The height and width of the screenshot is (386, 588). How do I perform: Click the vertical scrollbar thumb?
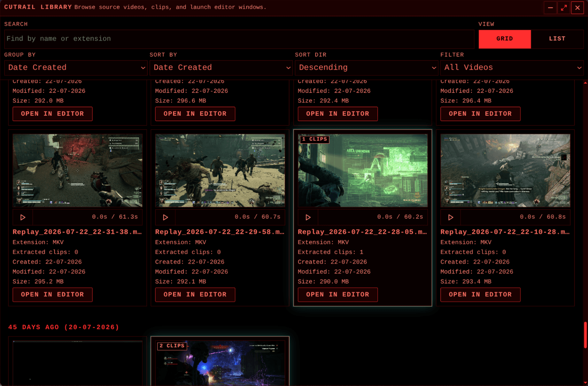[585, 335]
